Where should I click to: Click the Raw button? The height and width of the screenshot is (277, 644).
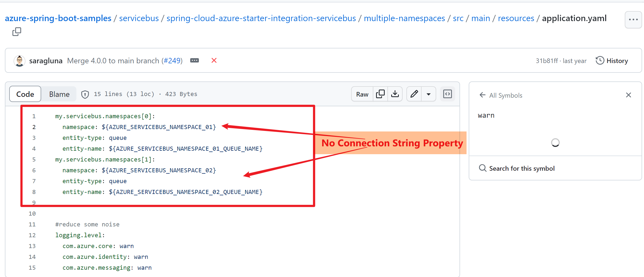362,94
